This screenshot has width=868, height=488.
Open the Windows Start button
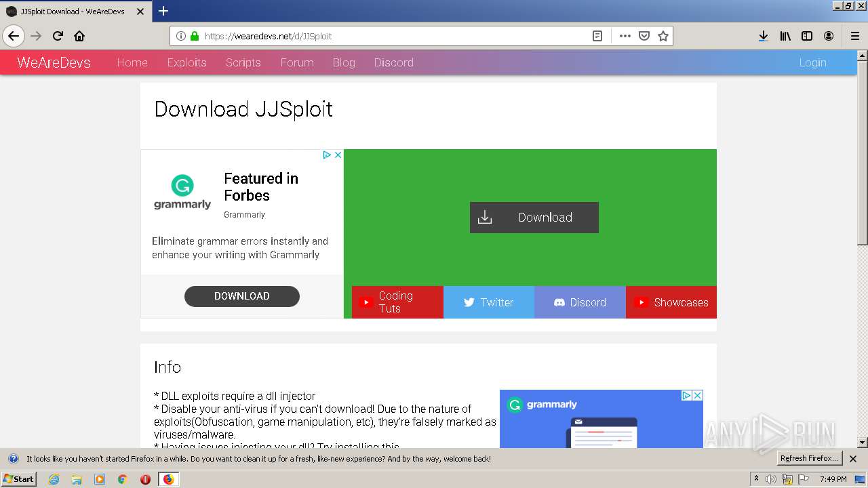tap(19, 479)
